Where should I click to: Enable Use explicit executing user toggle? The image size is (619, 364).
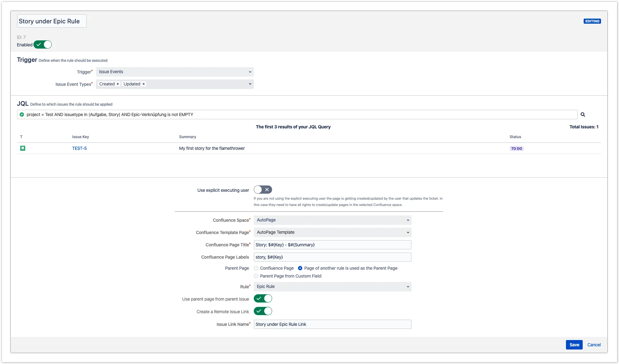[x=263, y=190]
